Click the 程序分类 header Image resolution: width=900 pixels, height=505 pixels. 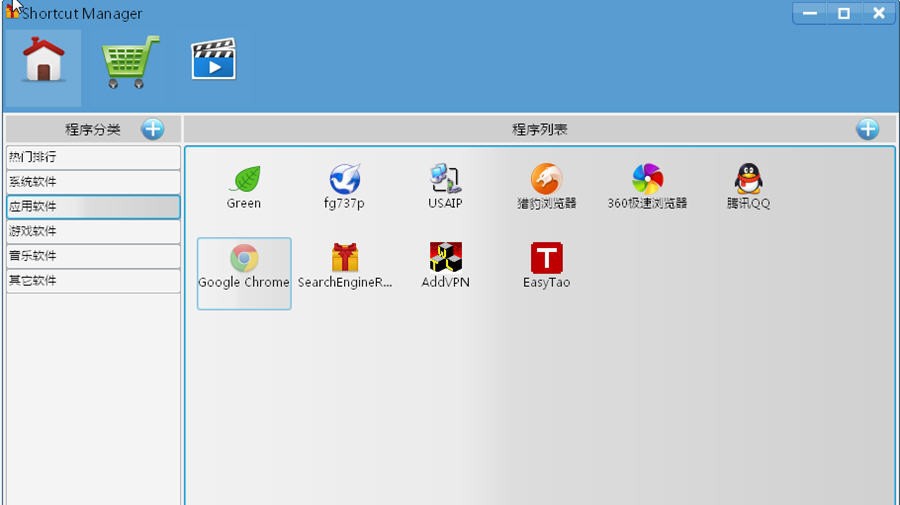[x=92, y=130]
